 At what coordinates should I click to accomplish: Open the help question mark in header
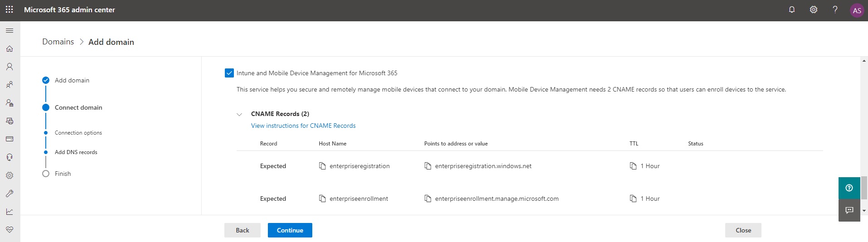coord(835,10)
